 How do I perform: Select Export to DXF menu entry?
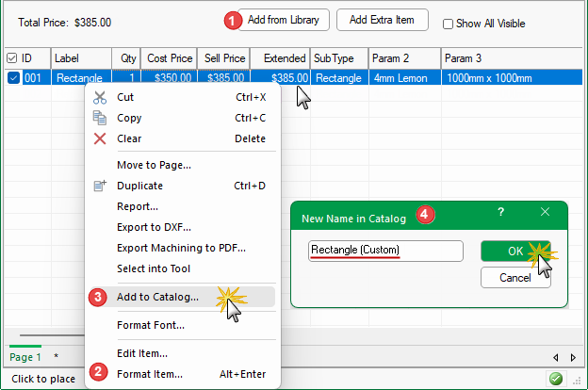pos(154,227)
